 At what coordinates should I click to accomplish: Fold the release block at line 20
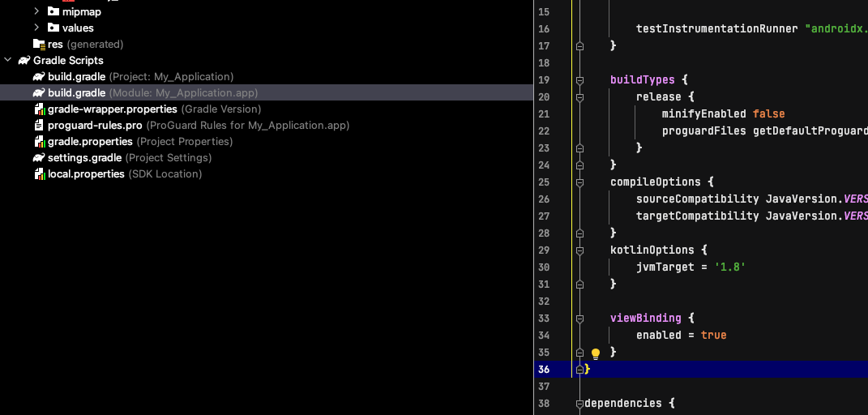[x=579, y=96]
